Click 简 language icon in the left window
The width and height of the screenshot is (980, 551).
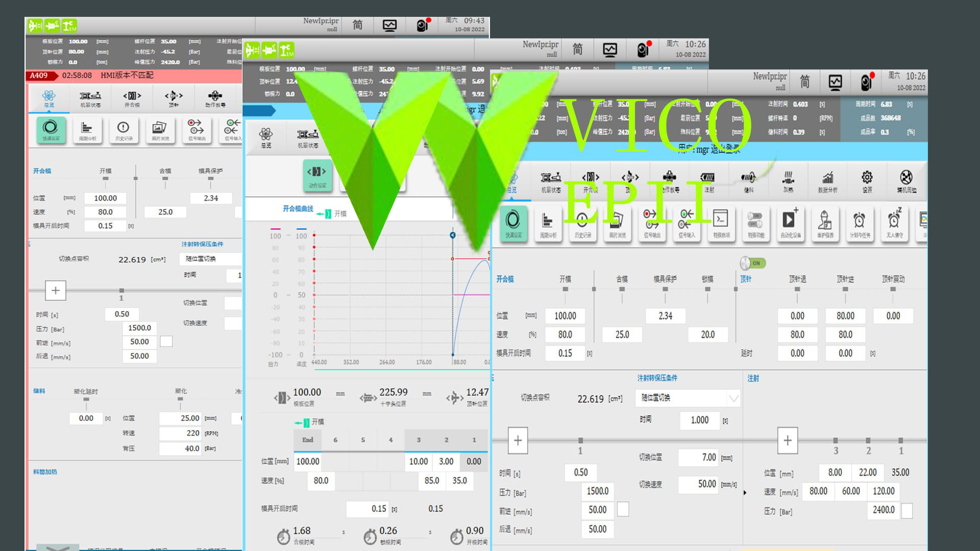[x=358, y=25]
